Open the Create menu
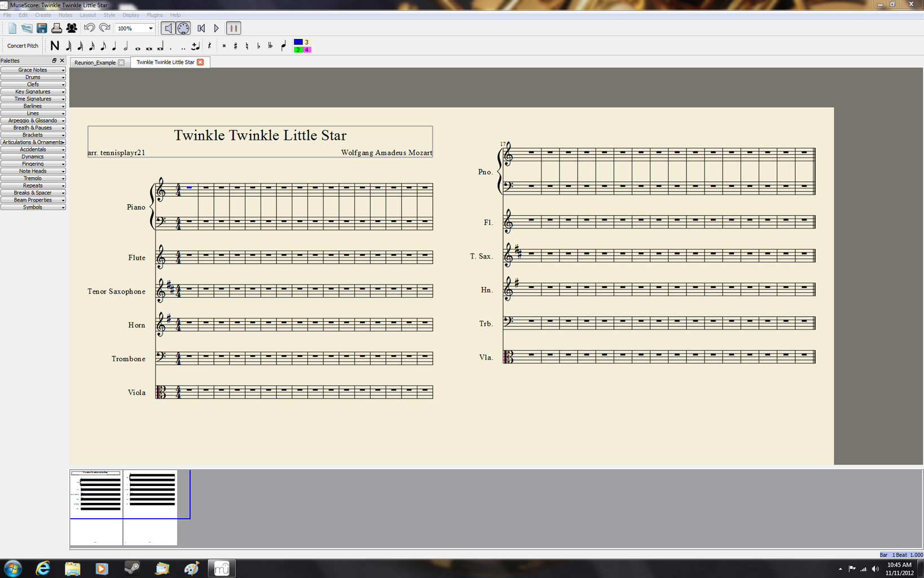This screenshot has width=924, height=578. [43, 15]
